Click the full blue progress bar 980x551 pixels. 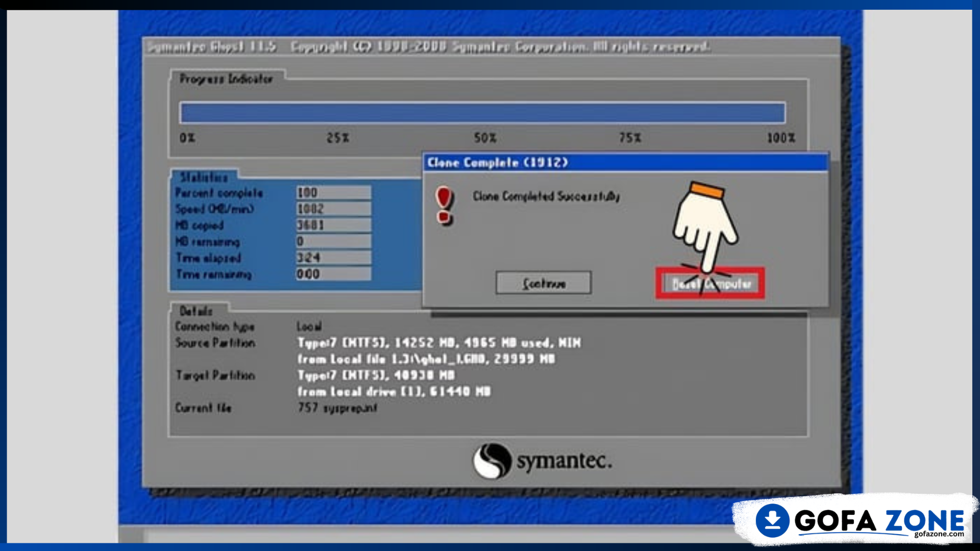tap(482, 113)
